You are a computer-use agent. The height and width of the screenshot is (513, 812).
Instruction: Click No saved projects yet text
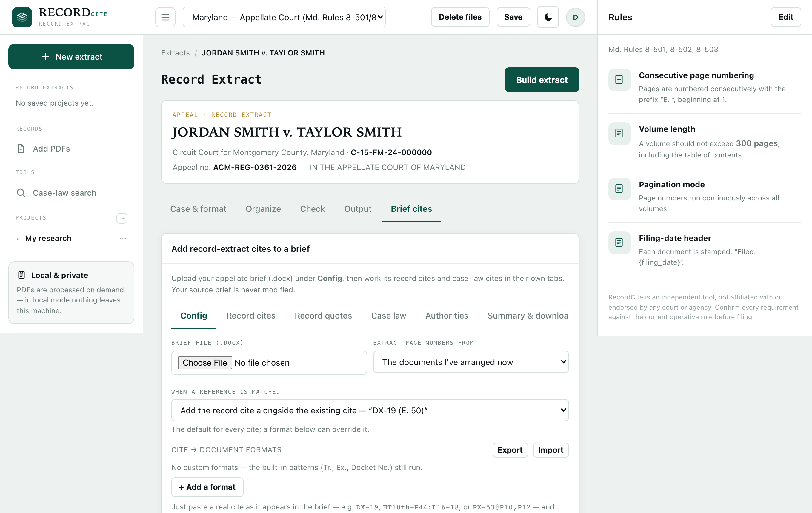[54, 103]
